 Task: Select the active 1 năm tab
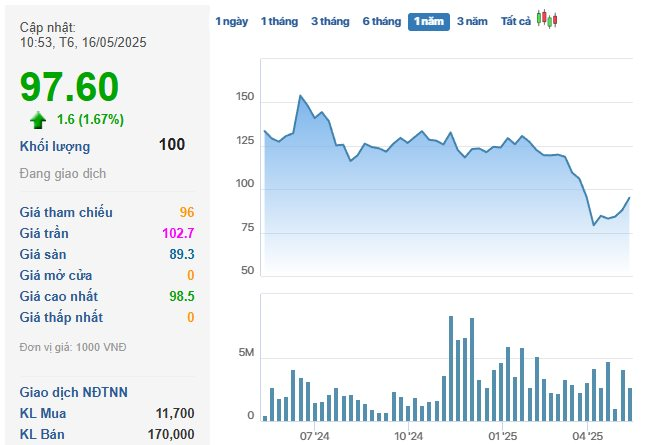[x=429, y=21]
